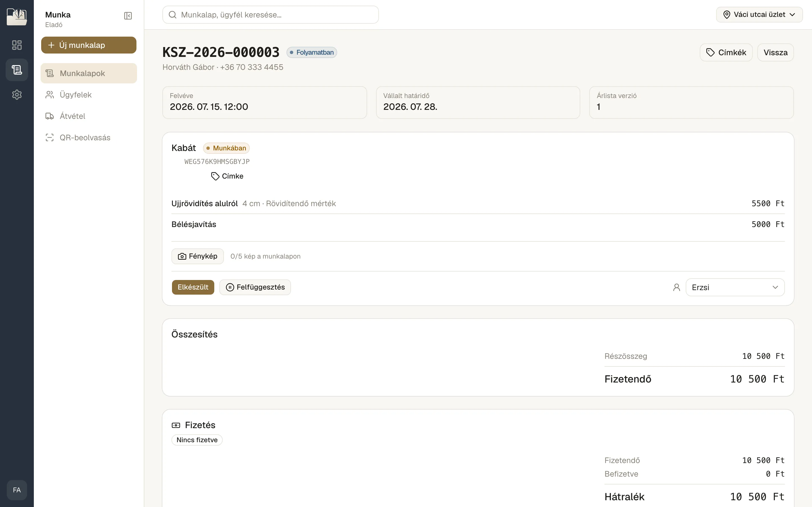Image resolution: width=812 pixels, height=507 pixels.
Task: Open the Erzsi assignee dropdown
Action: point(735,287)
